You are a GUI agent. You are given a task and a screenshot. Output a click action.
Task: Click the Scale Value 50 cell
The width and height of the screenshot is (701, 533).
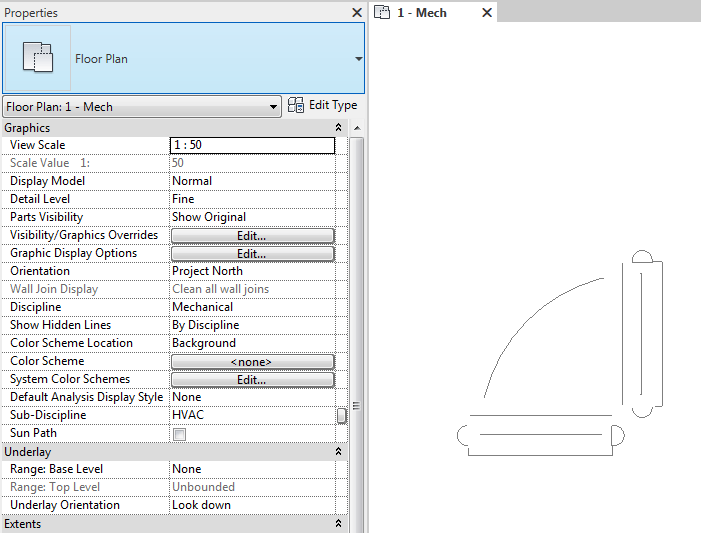click(253, 163)
